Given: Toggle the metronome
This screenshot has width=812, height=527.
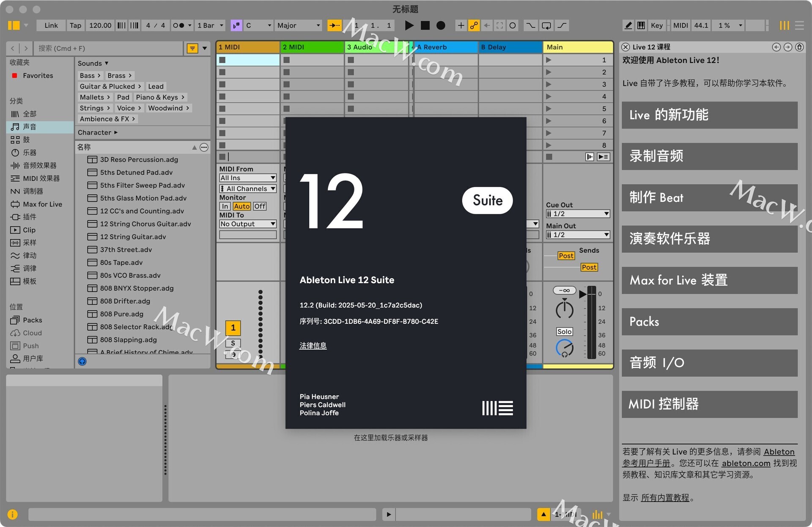Looking at the screenshot, I should (178, 25).
